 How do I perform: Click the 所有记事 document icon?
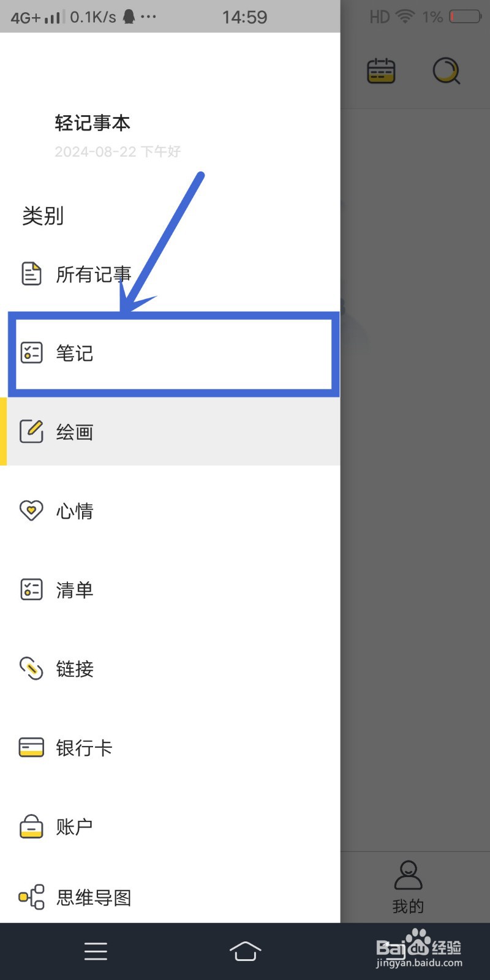(x=31, y=274)
